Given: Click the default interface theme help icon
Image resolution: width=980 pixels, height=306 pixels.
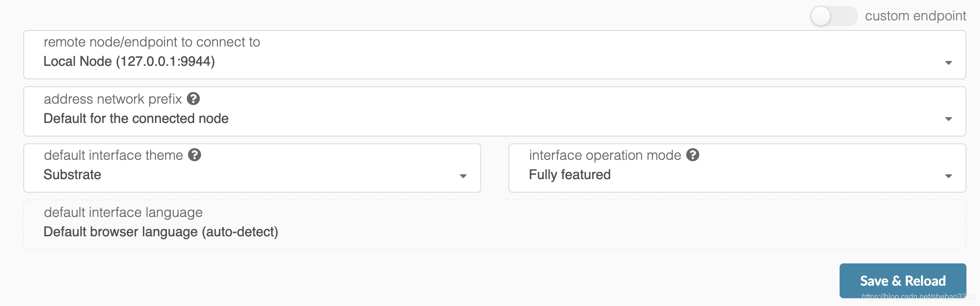Looking at the screenshot, I should [195, 155].
